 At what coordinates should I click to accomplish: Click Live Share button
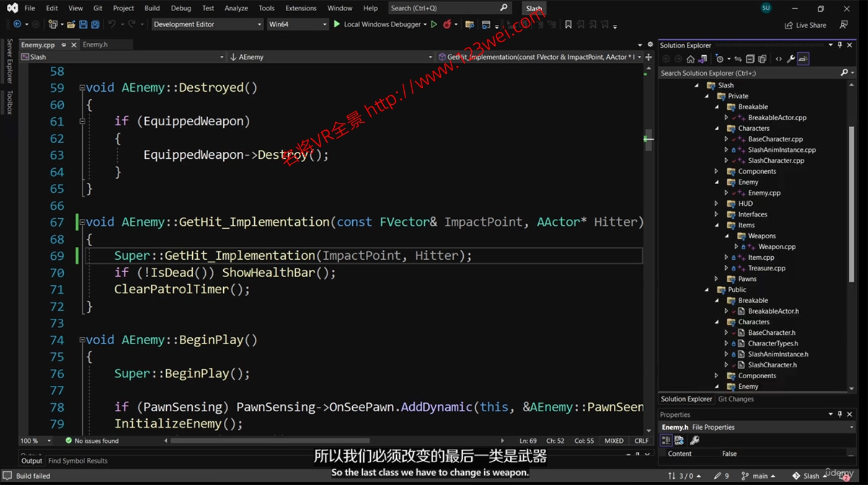pyautogui.click(x=805, y=25)
